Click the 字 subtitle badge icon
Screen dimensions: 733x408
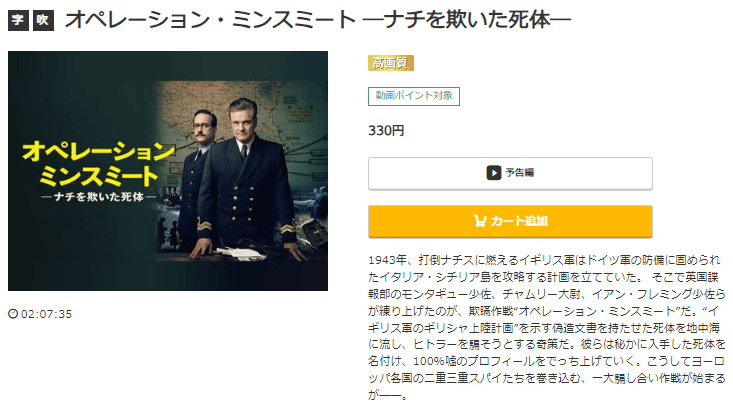coord(18,20)
